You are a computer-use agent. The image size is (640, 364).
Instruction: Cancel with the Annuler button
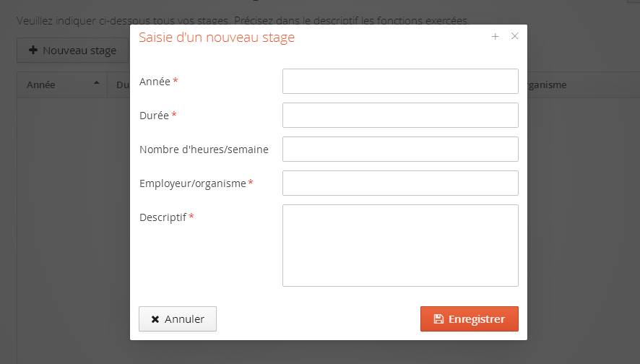[178, 319]
